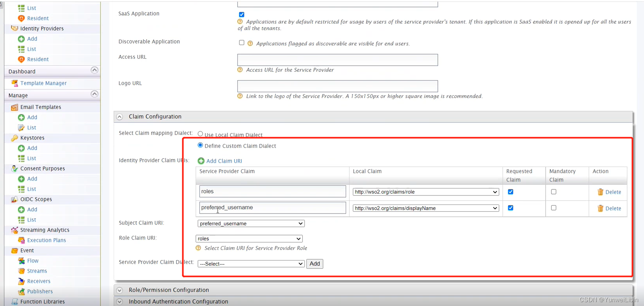Viewport: 644px width, 306px height.
Task: Click trash icon in the roles claim row
Action: tap(600, 192)
